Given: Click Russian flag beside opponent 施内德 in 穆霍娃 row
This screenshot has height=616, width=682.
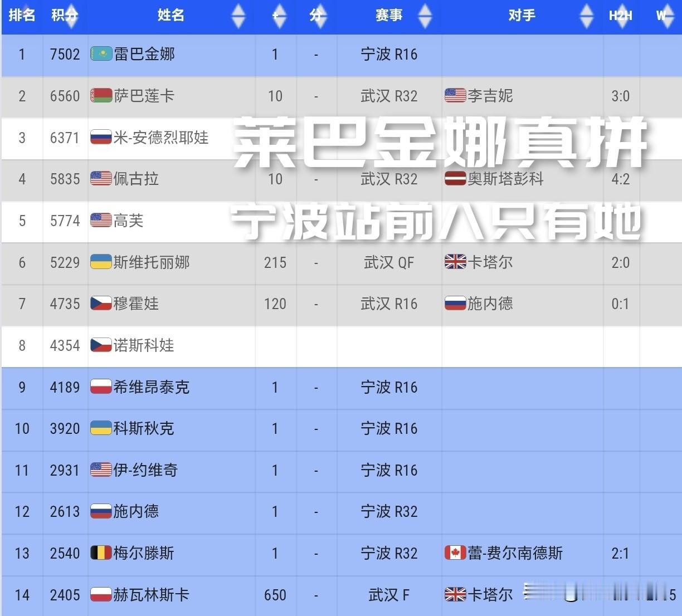Looking at the screenshot, I should [455, 304].
